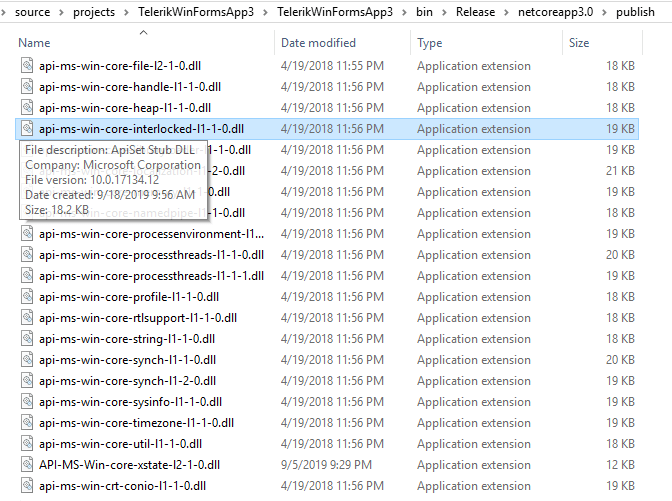Click the 12 KB size cell
Image resolution: width=672 pixels, height=501 pixels.
click(620, 465)
